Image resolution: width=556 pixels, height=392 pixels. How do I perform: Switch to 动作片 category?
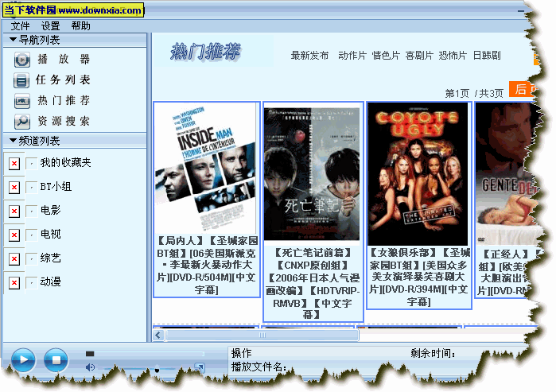click(352, 56)
